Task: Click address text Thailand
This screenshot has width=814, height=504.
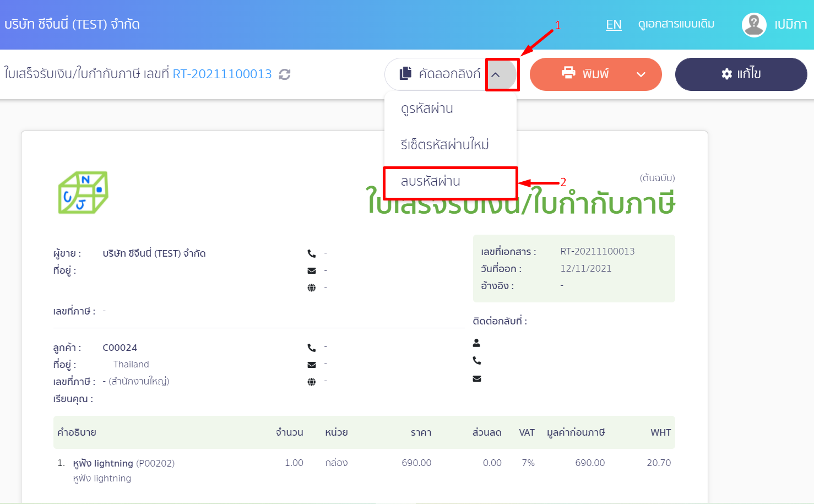Action: tap(131, 364)
